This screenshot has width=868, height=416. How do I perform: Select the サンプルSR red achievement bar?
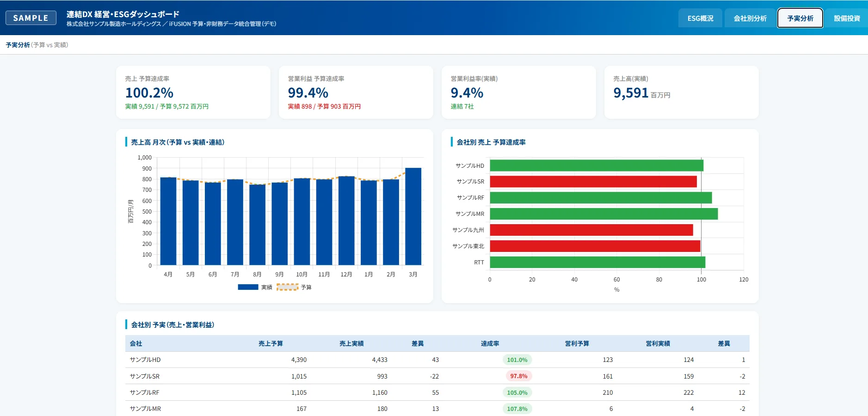coord(593,182)
